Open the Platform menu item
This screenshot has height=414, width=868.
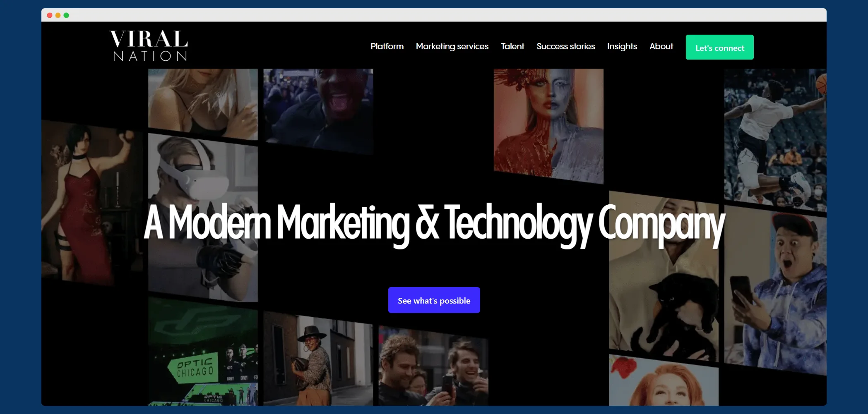(x=387, y=46)
